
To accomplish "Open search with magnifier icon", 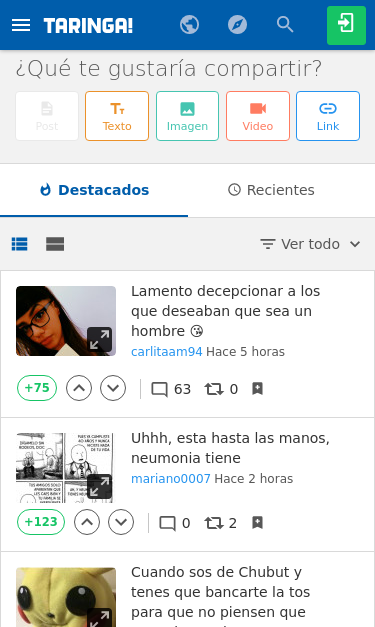I will coord(285,25).
